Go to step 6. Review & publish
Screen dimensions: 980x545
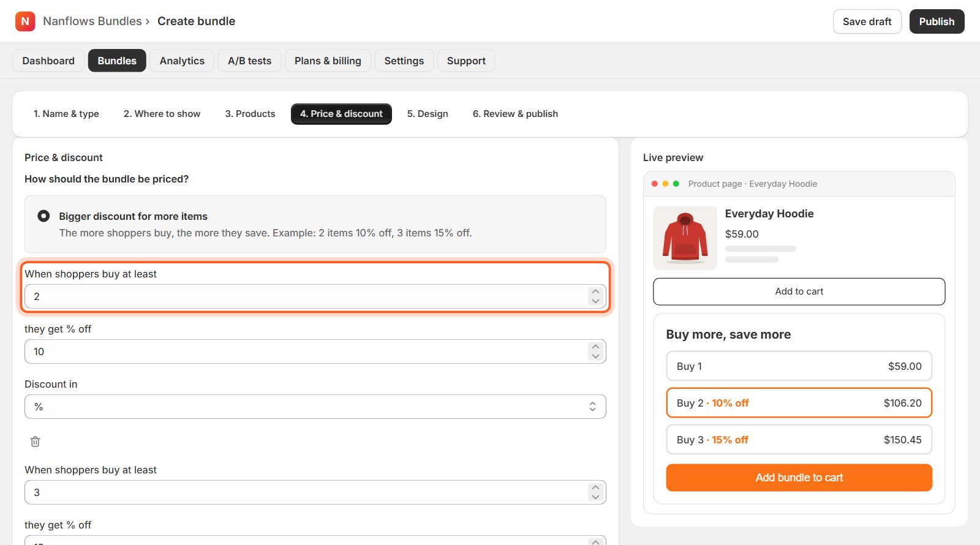click(x=515, y=114)
